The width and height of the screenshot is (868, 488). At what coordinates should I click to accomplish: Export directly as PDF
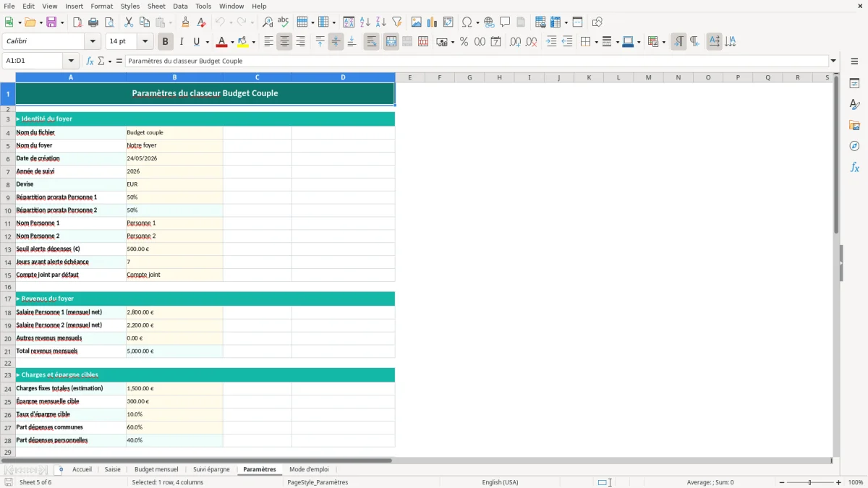tap(77, 22)
